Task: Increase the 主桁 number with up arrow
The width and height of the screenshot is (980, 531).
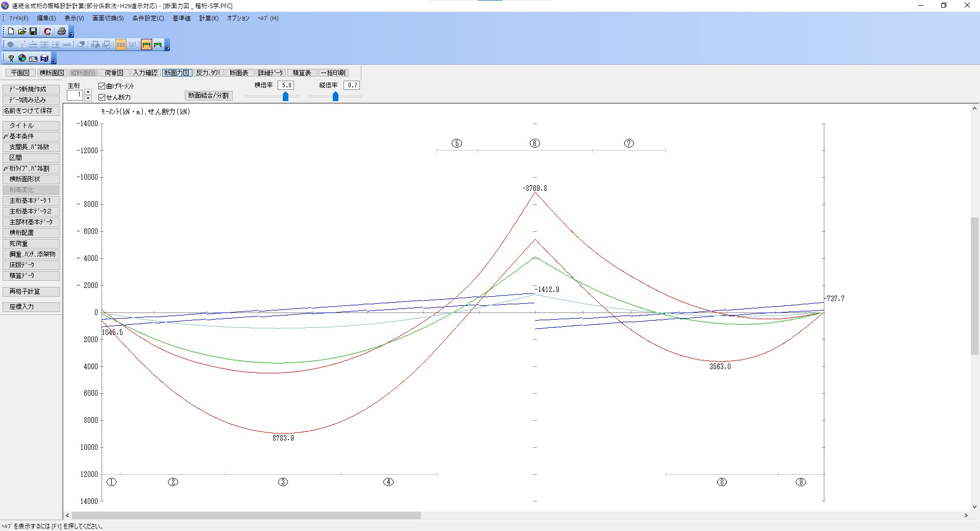Action: pos(88,92)
